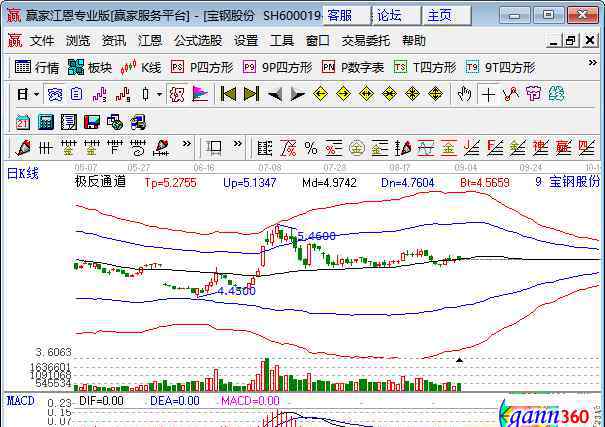Image resolution: width=605 pixels, height=427 pixels.
Task: Select the polyline drawing tool
Action: [511, 94]
